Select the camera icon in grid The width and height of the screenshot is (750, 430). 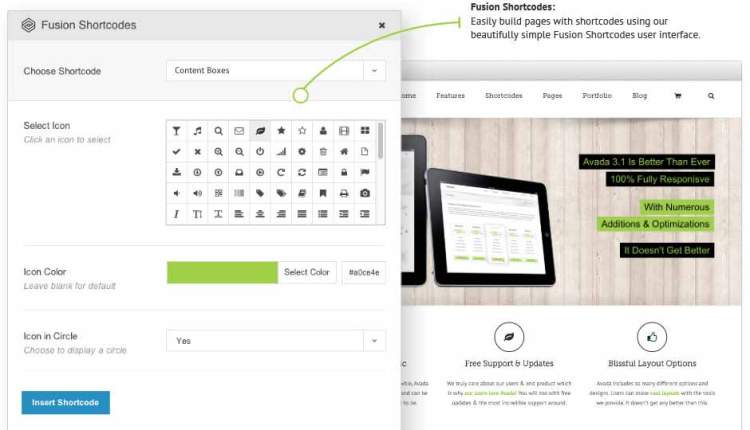coord(365,193)
